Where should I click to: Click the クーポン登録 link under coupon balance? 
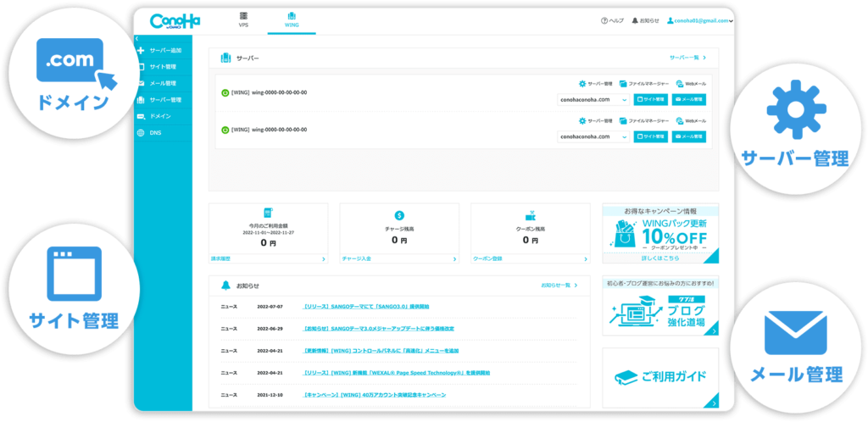click(487, 258)
